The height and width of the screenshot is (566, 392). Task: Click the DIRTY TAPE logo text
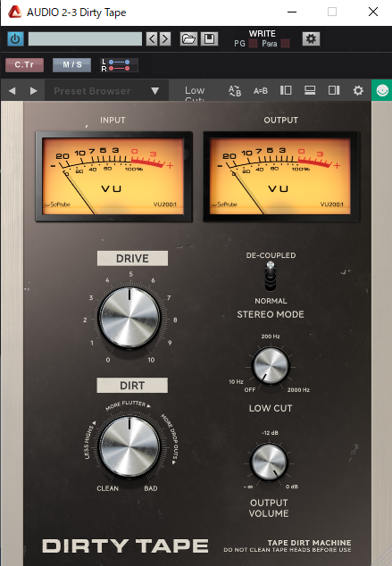pos(125,545)
